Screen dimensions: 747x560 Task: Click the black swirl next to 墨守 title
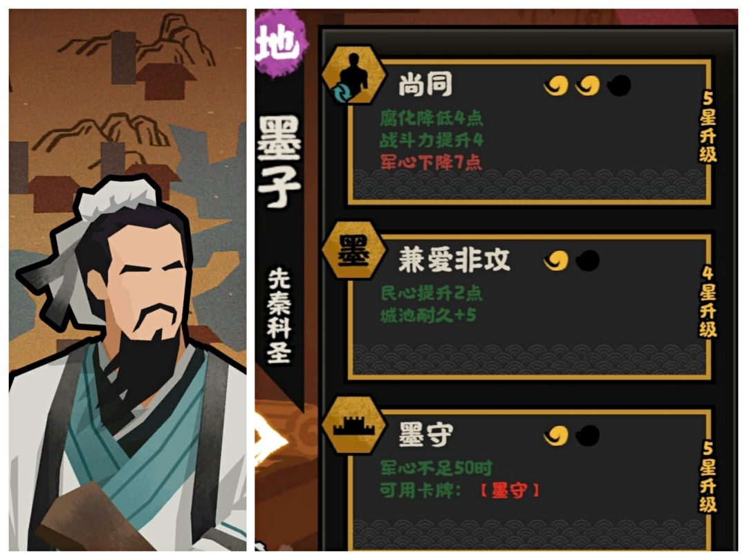[587, 436]
